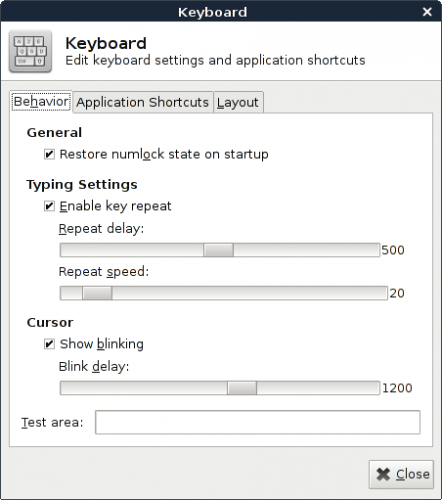The height and width of the screenshot is (500, 442).
Task: Close the window via title bar X
Action: click(x=427, y=12)
